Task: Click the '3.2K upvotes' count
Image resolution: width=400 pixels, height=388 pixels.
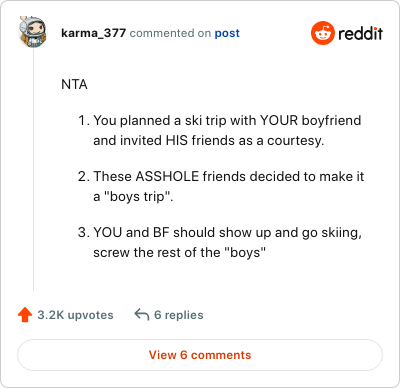Action: click(x=75, y=315)
